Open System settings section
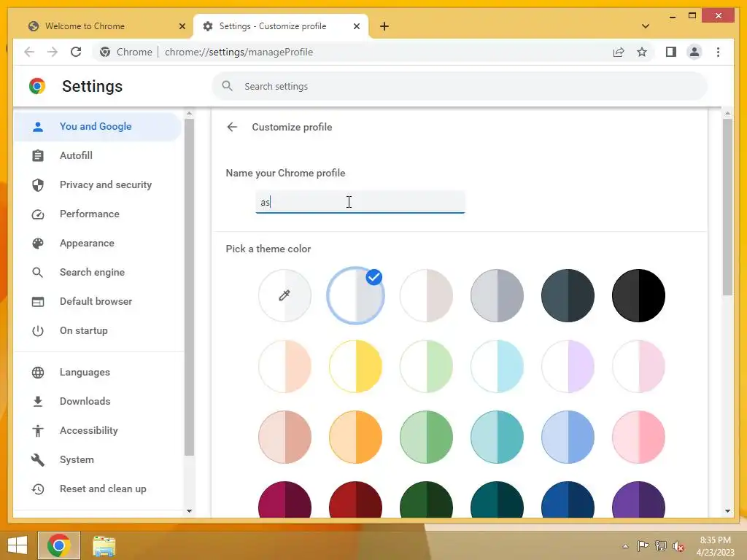747x560 pixels. point(98,460)
